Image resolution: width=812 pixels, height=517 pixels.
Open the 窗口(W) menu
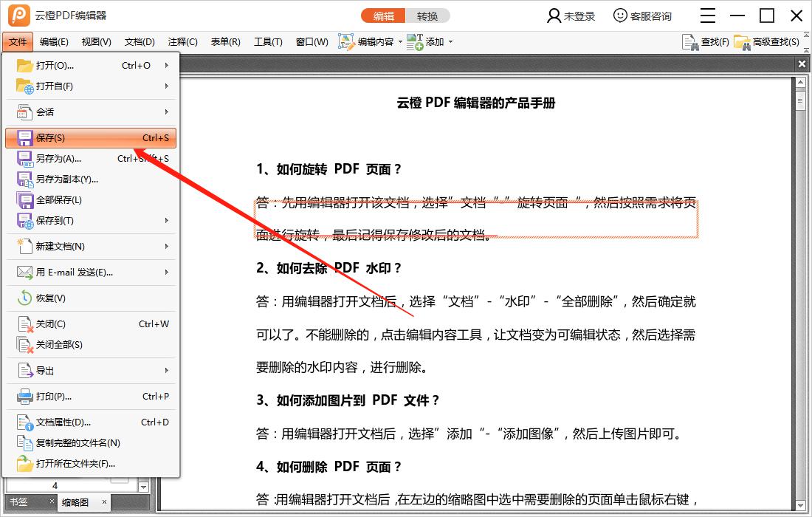(312, 42)
